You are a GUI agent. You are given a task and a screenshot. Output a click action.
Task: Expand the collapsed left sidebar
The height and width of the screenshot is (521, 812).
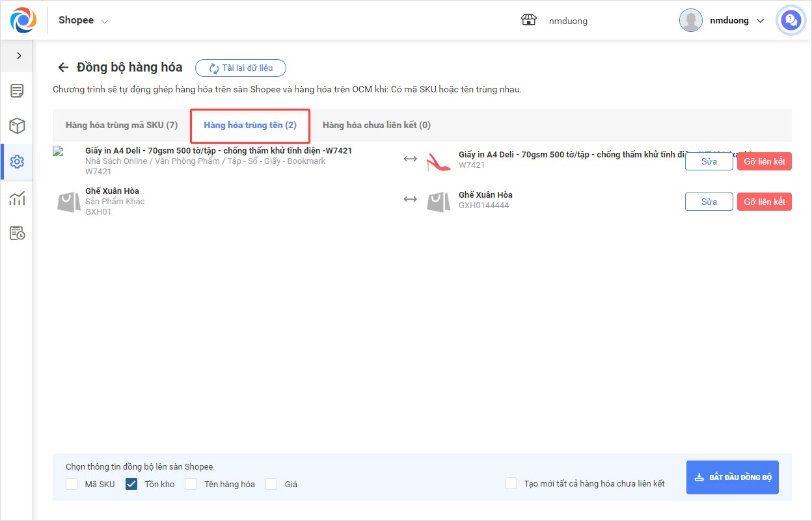(19, 56)
